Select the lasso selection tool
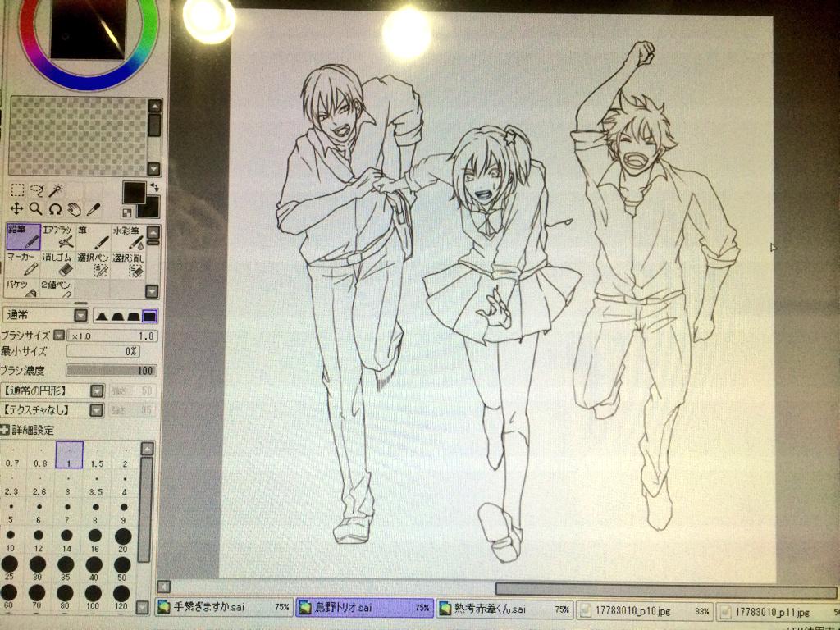 36,189
